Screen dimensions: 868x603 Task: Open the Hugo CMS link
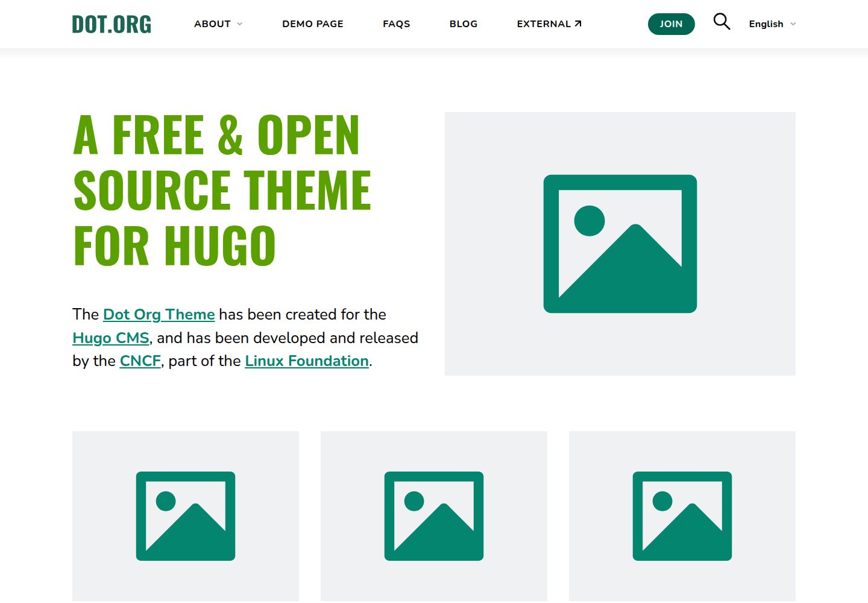pos(111,338)
